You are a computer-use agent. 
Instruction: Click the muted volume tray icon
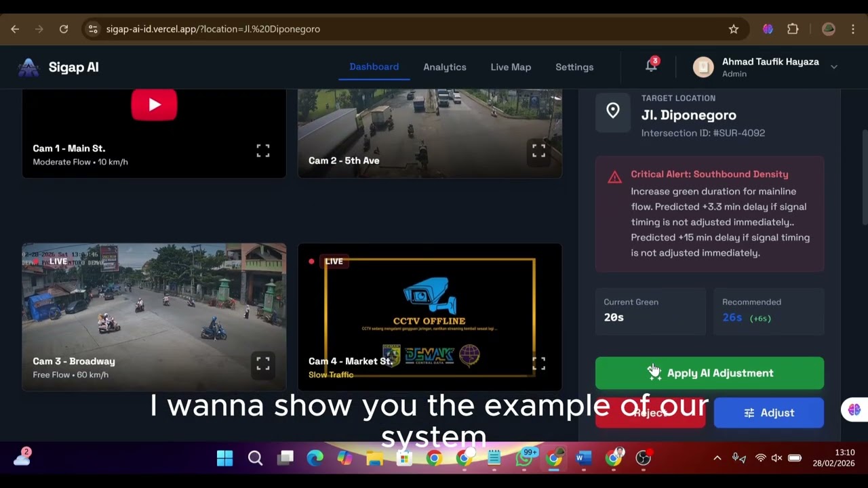coord(777,459)
